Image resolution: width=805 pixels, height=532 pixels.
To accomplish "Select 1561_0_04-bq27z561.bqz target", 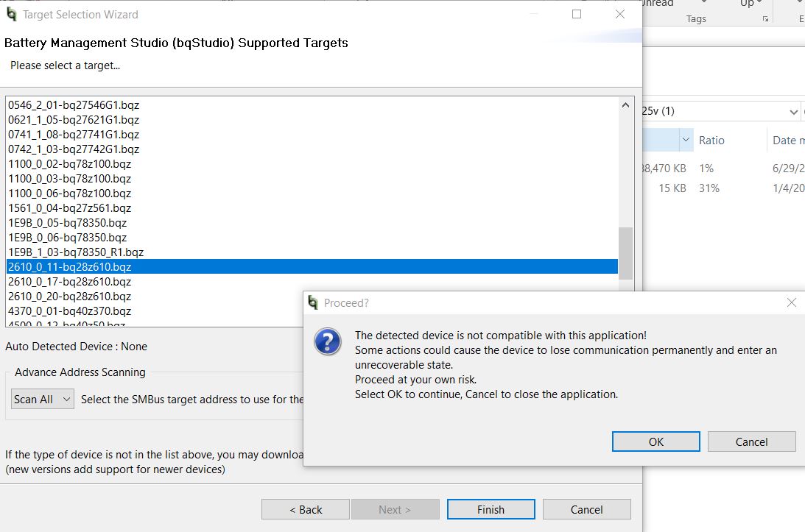I will pyautogui.click(x=312, y=208).
